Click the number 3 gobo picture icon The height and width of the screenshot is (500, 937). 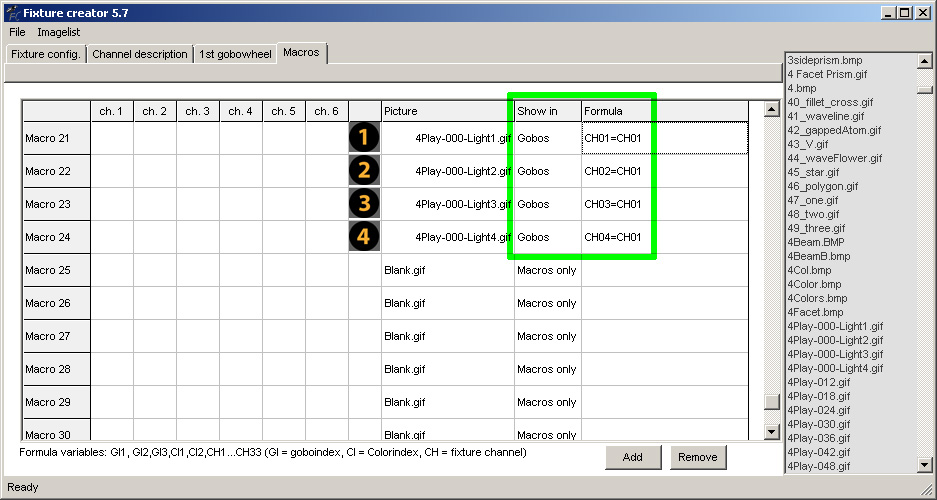[x=365, y=204]
